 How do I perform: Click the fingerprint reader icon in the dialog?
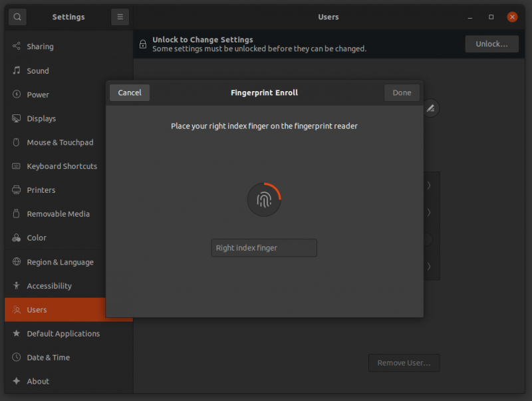264,200
